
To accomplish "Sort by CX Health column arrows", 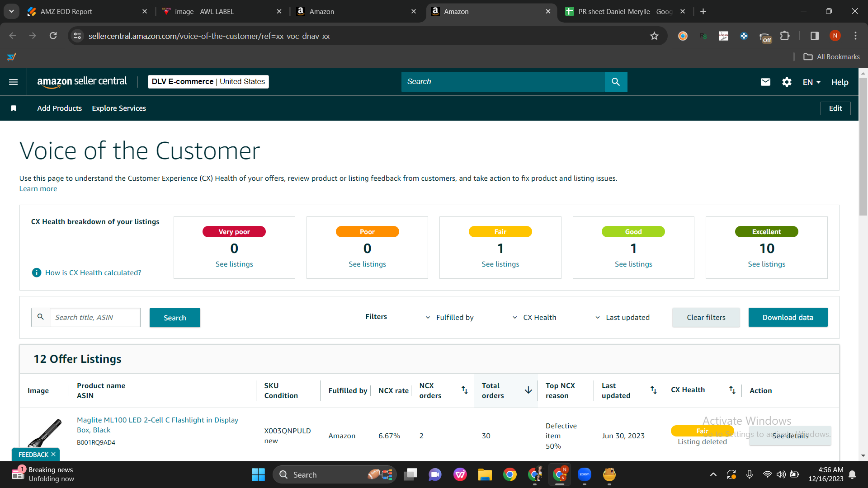I will click(732, 390).
